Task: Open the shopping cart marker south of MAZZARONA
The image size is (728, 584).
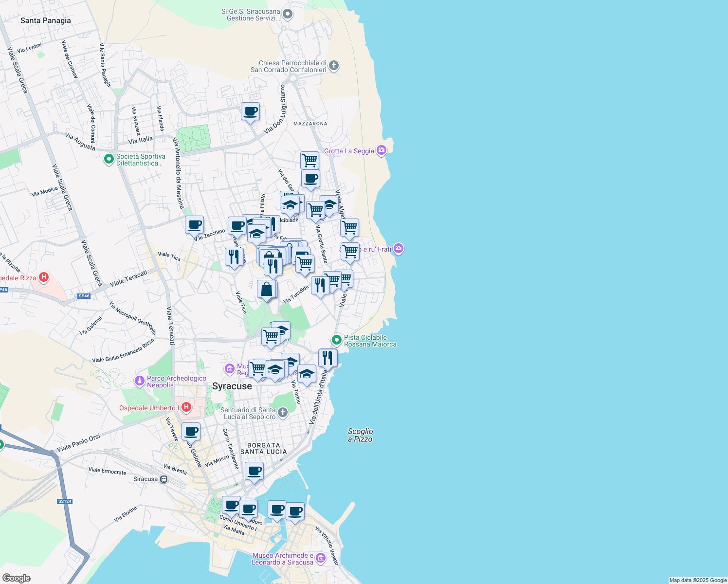Action: pos(309,160)
